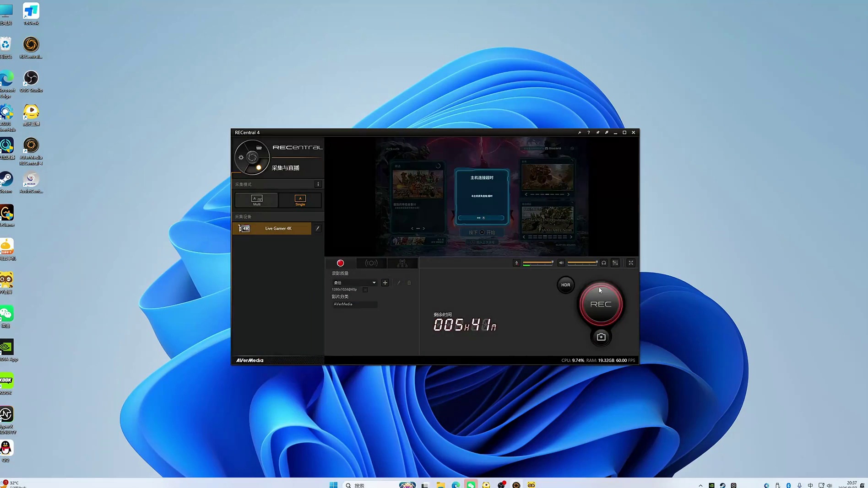
Task: Take a snapshot with the camera button
Action: click(x=601, y=337)
